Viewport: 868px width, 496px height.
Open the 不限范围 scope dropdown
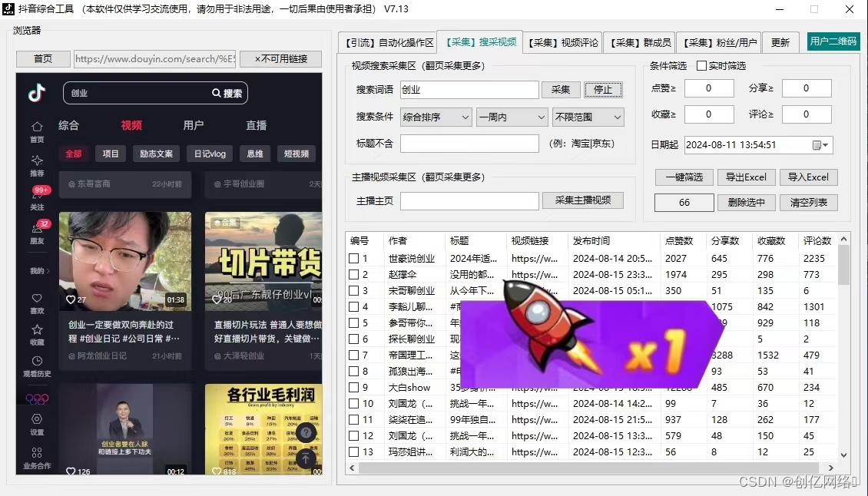coord(588,117)
